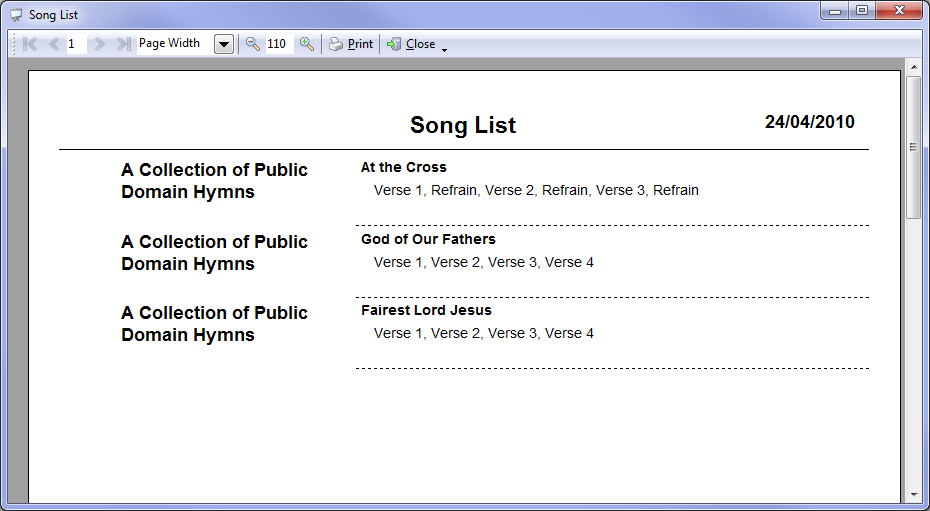Viewport: 930px width, 511px height.
Task: Click the Print button label
Action: [361, 44]
